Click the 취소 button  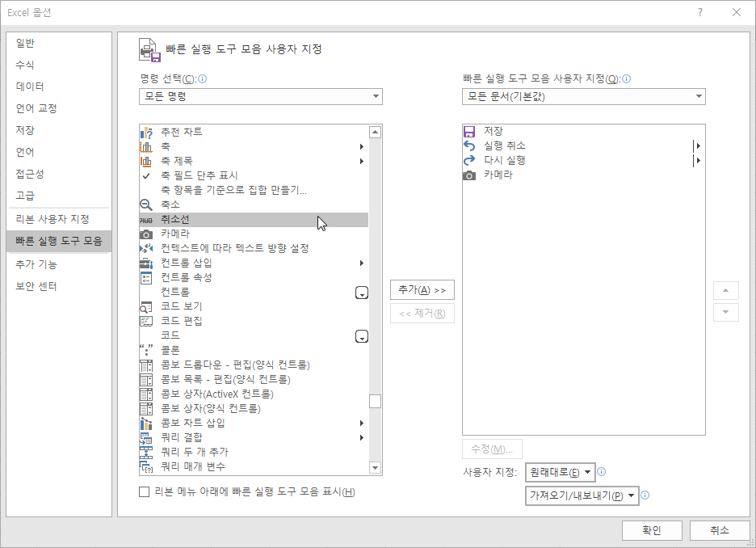720,531
